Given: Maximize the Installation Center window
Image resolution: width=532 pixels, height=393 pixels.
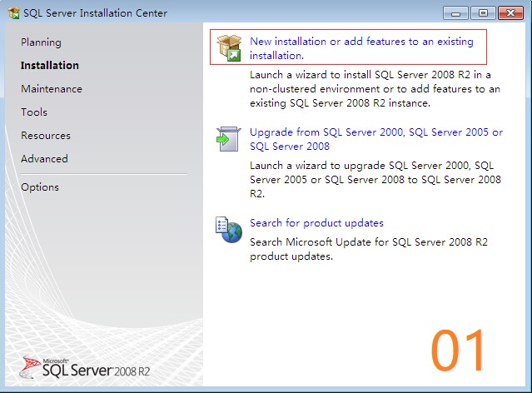Looking at the screenshot, I should [x=482, y=12].
